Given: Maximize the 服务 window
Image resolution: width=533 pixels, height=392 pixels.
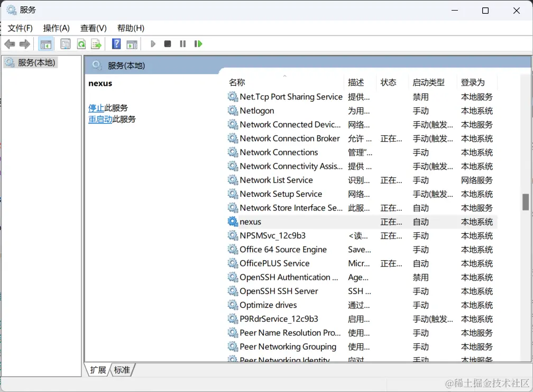Looking at the screenshot, I should click(x=485, y=11).
